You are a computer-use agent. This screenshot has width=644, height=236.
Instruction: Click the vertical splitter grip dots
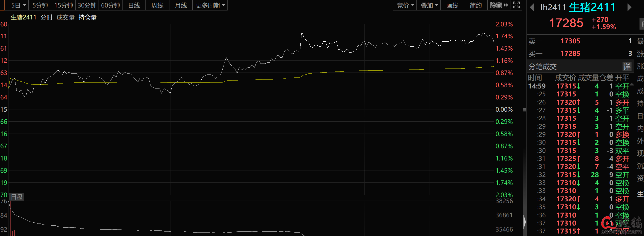tap(524, 110)
